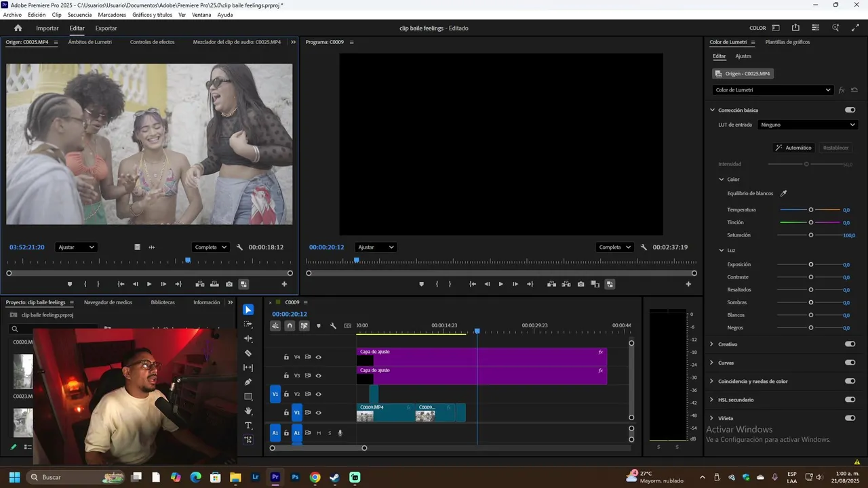Click Lift button in Program monitor
Image resolution: width=868 pixels, height=488 pixels.
551,284
